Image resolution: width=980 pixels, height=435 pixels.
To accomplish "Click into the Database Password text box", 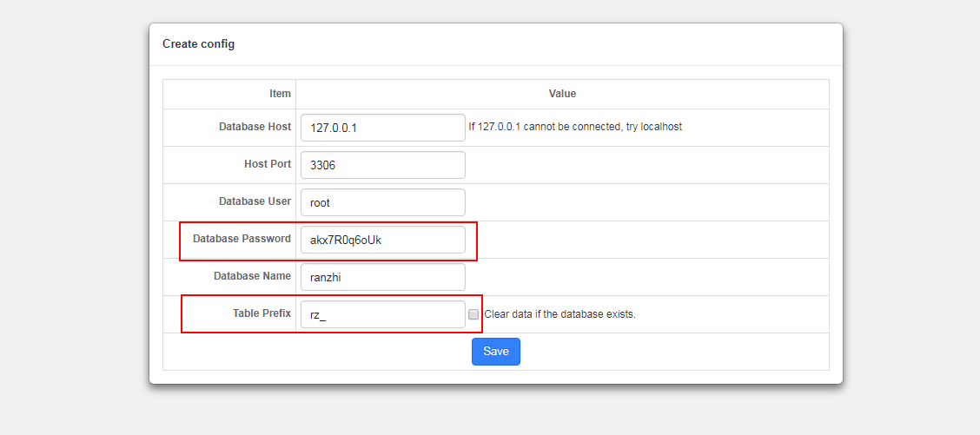I will pos(382,240).
